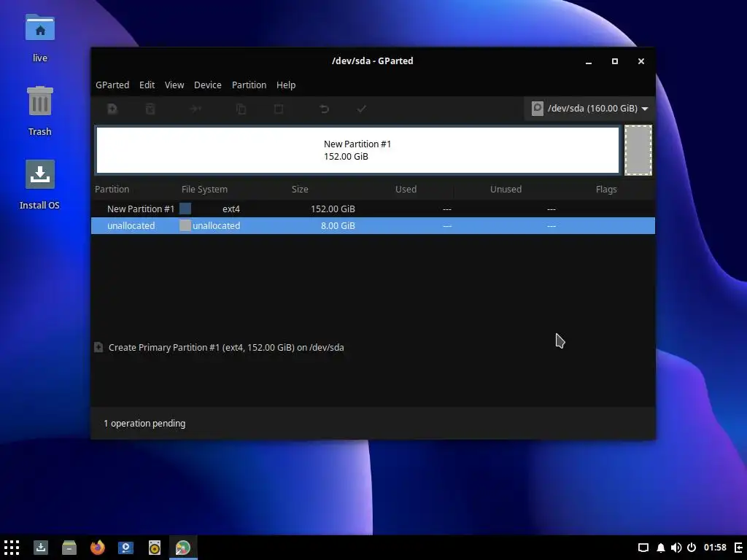The width and height of the screenshot is (747, 560).
Task: Open the file manager from taskbar
Action: coord(69,548)
